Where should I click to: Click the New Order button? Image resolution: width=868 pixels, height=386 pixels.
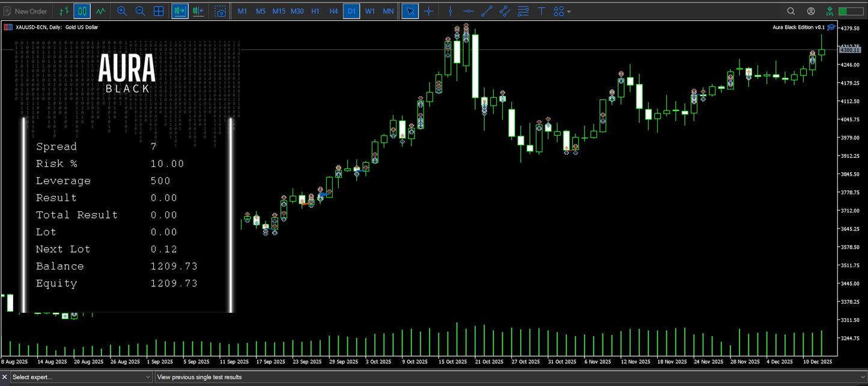click(25, 11)
